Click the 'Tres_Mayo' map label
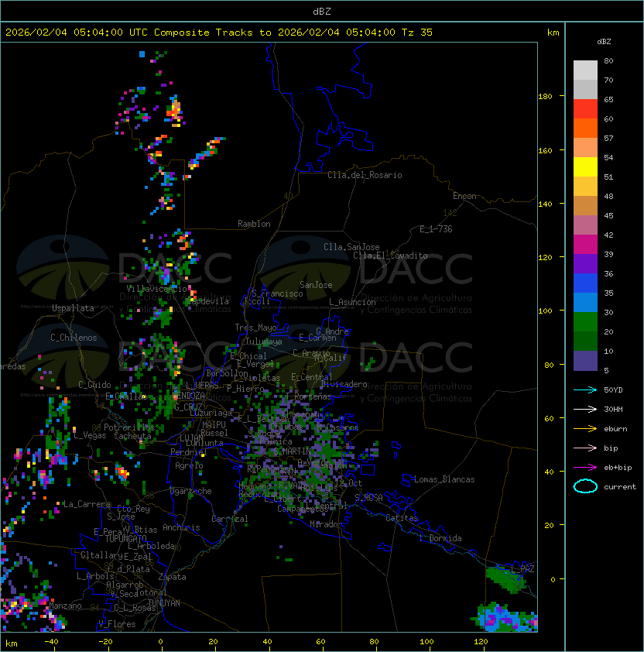 255,328
